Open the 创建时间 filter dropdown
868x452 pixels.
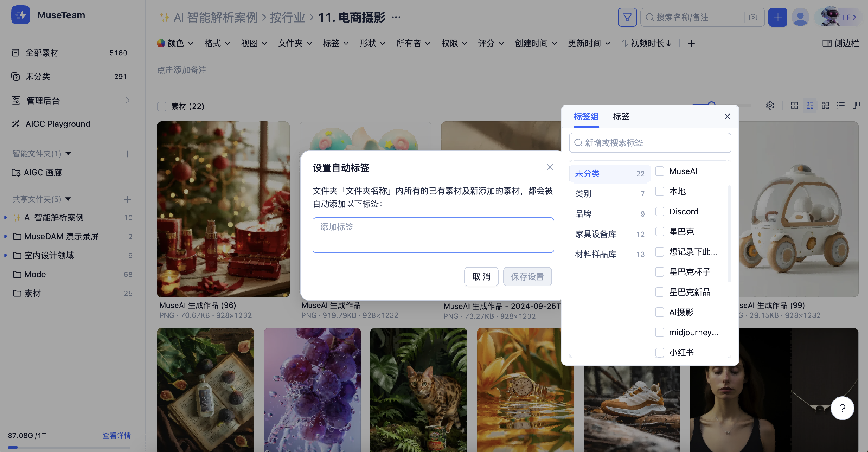click(535, 43)
